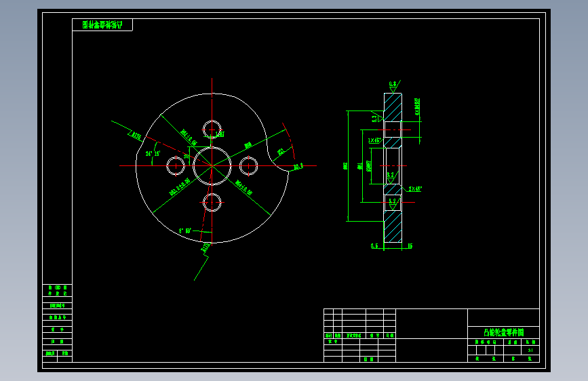588x381 pixels.
Task: Select the bottom small hole on the cam
Action: 212,202
